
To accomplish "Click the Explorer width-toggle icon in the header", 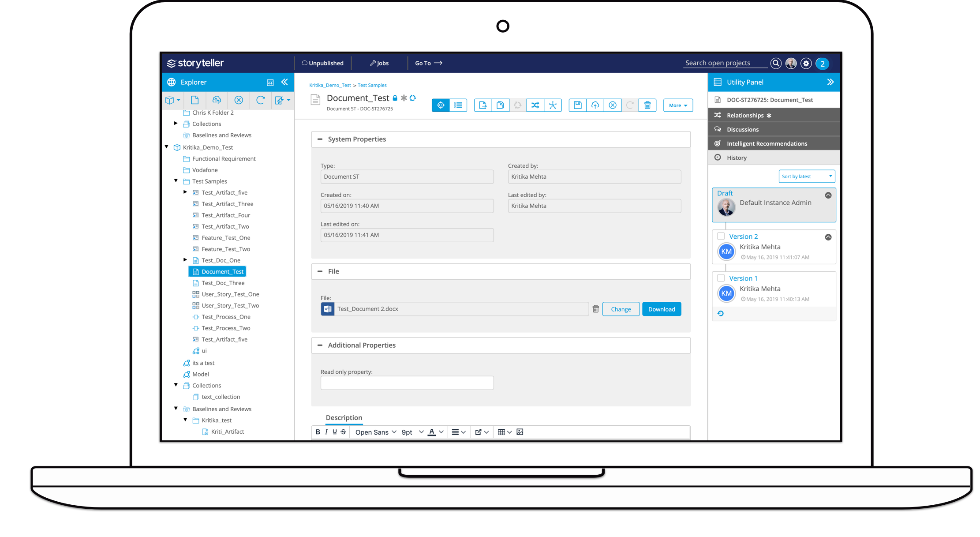I will point(270,83).
